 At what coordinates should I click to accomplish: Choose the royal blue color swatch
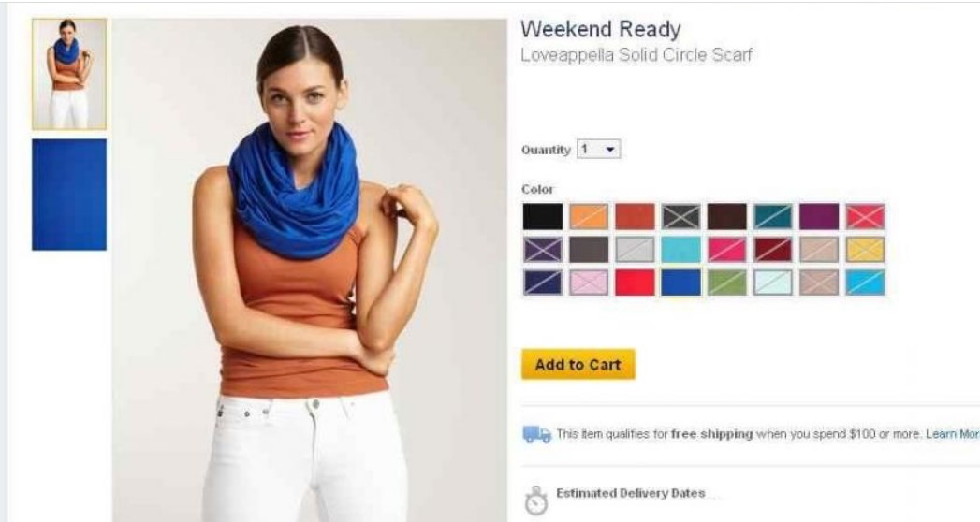tap(680, 283)
